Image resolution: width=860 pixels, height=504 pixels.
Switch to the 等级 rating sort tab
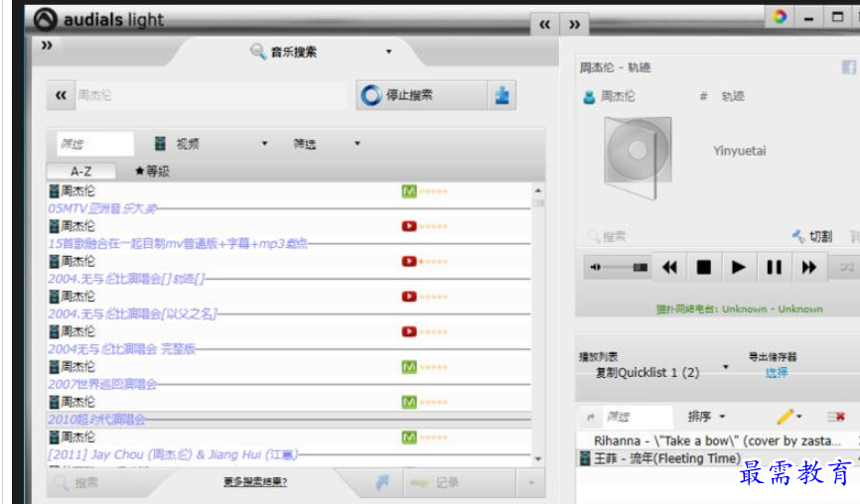pos(153,171)
